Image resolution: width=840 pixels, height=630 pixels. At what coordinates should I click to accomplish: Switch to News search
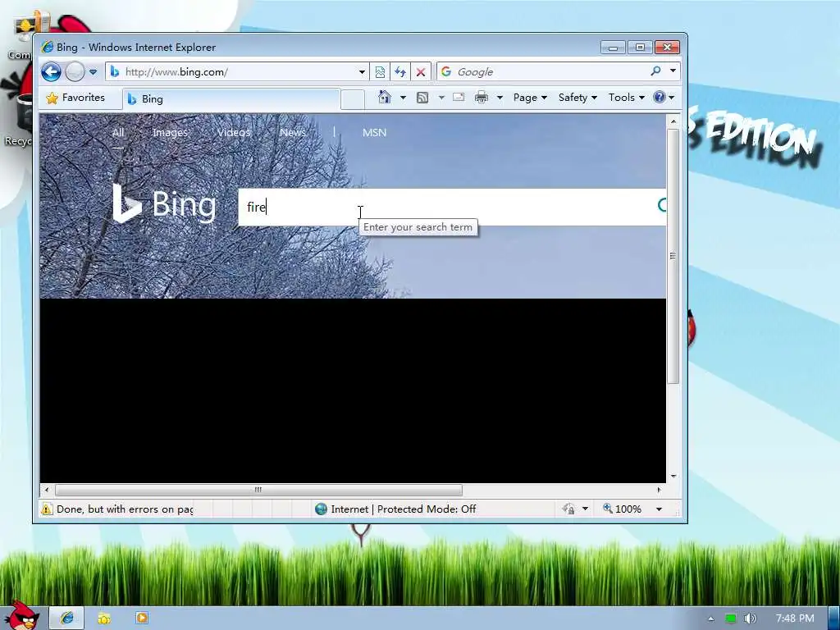(x=293, y=132)
